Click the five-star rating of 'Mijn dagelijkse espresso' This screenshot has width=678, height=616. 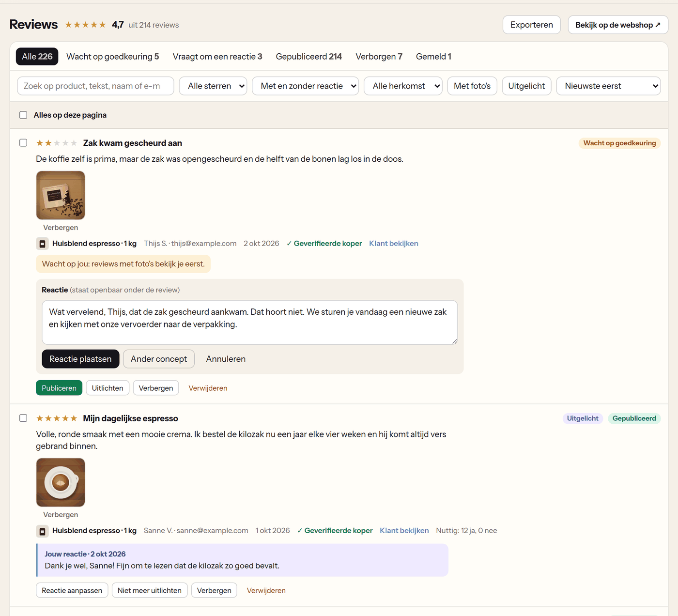click(56, 418)
